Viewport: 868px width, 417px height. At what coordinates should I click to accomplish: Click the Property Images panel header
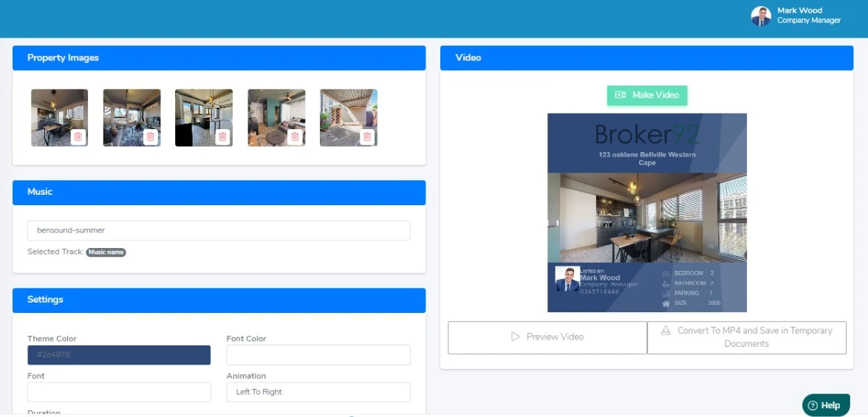(x=219, y=58)
